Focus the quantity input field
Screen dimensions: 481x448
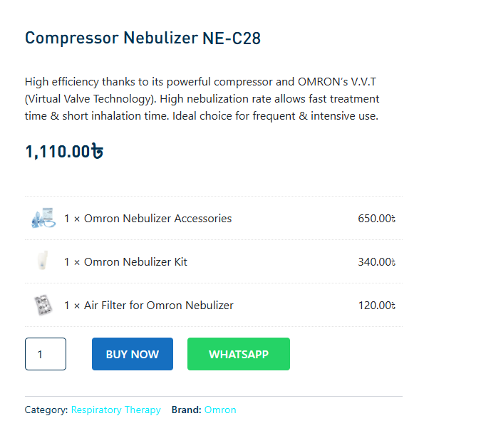click(x=46, y=354)
